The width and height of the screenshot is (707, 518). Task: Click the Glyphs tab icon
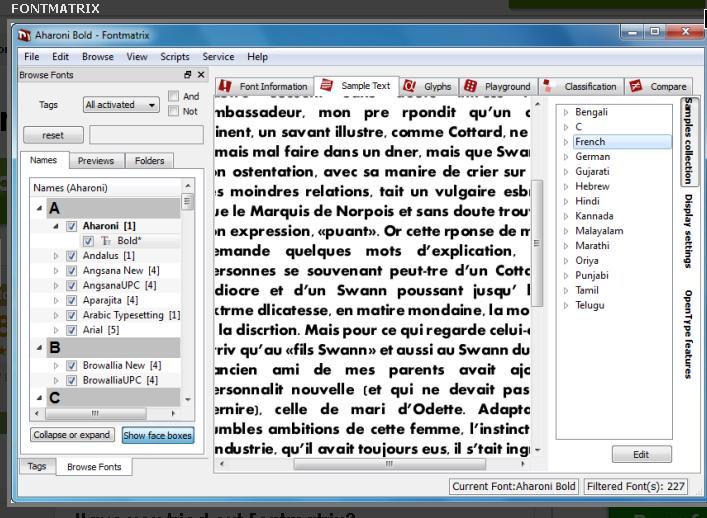[x=409, y=86]
